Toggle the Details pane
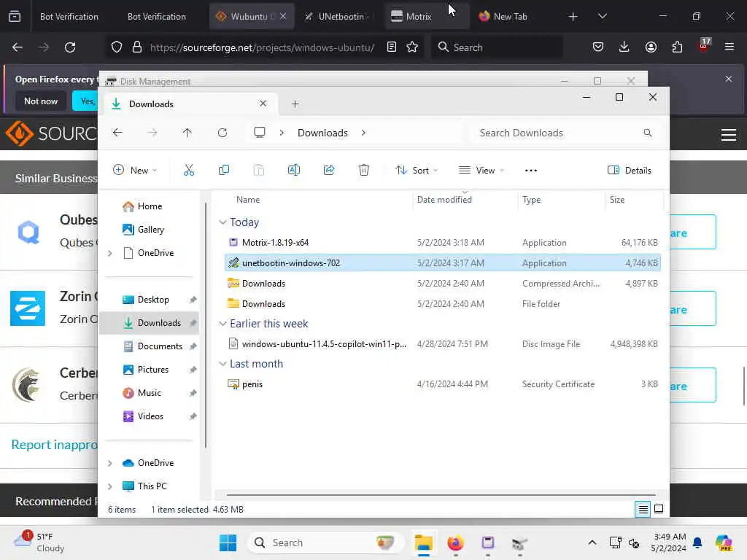This screenshot has width=747, height=560. pos(630,170)
